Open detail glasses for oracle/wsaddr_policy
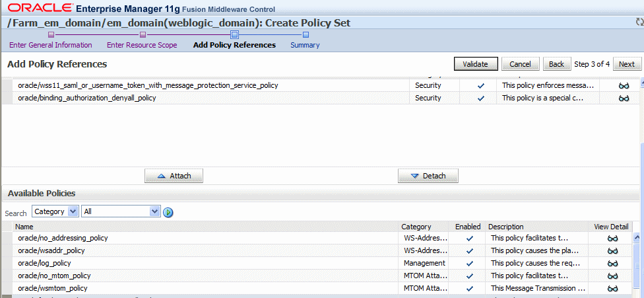This screenshot has height=298, width=644. [612, 250]
